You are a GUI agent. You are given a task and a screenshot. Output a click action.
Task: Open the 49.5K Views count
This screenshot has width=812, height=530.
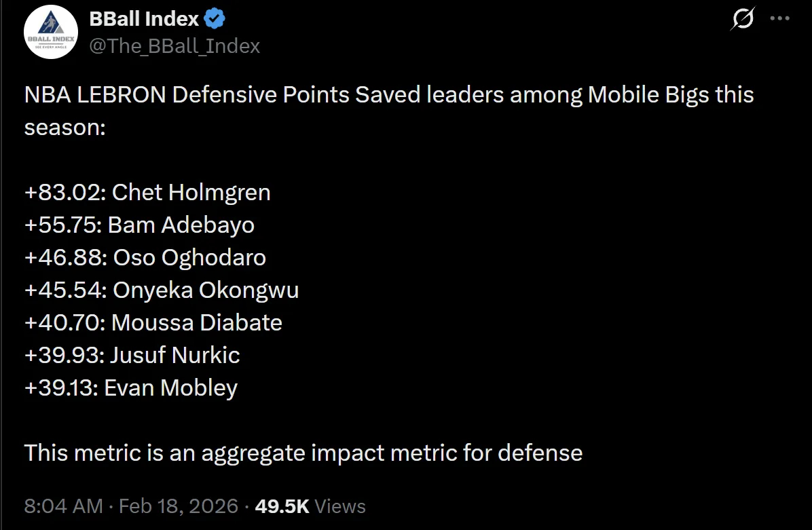click(282, 506)
